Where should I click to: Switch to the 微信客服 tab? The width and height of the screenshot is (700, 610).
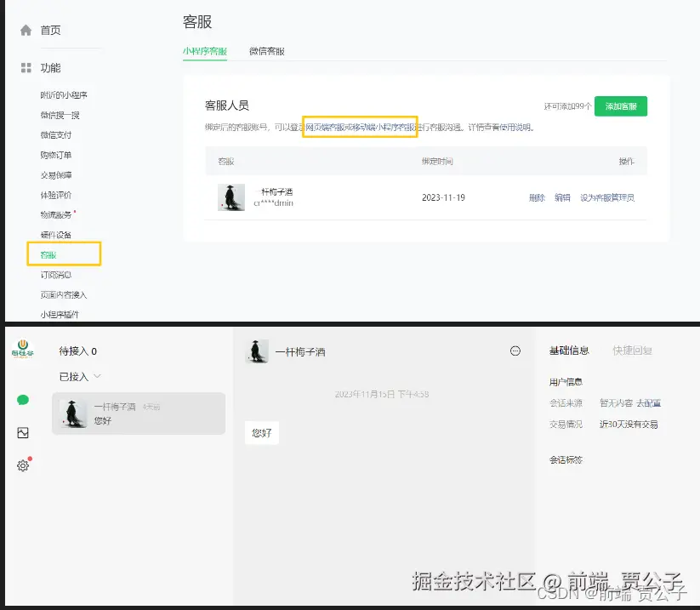(x=265, y=50)
